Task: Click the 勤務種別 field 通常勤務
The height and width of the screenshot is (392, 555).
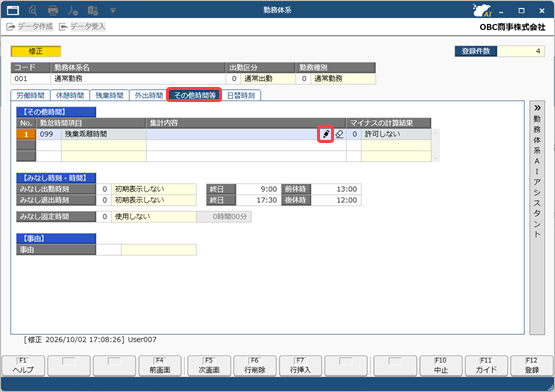Action: pos(343,79)
